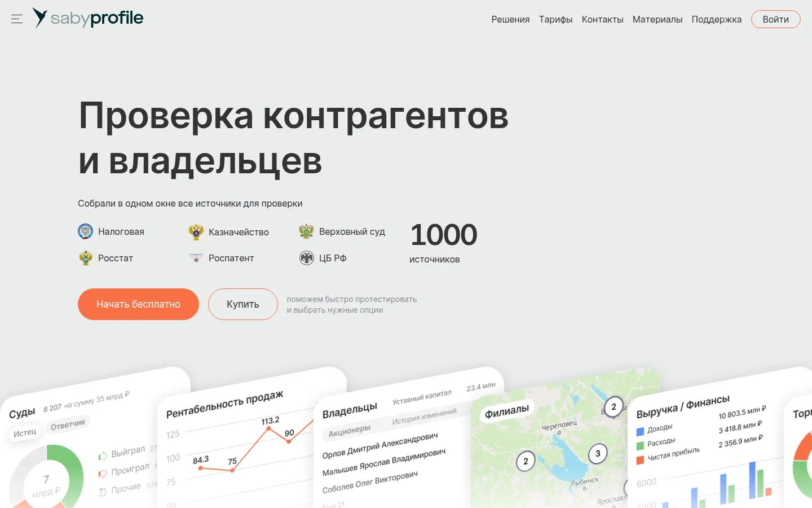This screenshot has height=508, width=812.
Task: Click owner Малышев Ярослав Владимирович
Action: point(384,462)
